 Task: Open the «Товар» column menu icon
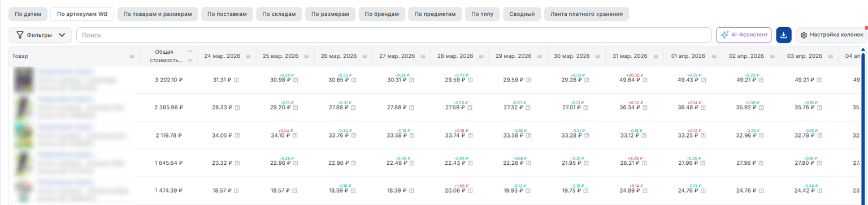(132, 57)
